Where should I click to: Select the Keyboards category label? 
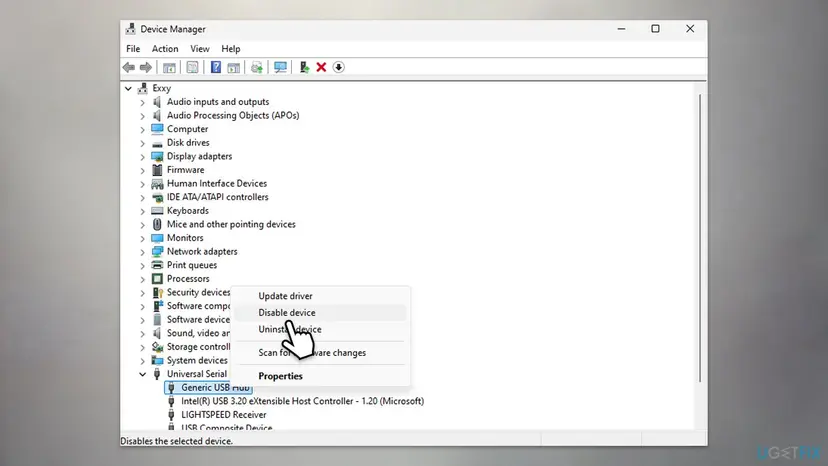[187, 211]
